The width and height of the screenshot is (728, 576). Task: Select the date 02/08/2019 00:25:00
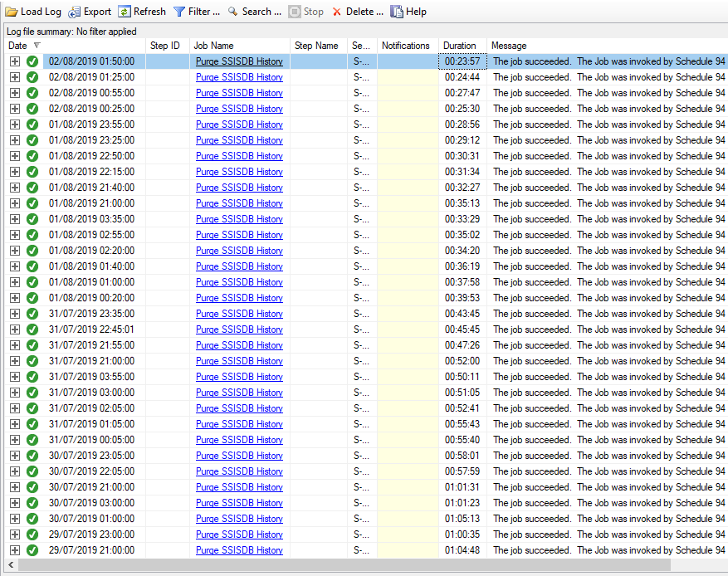(x=91, y=109)
